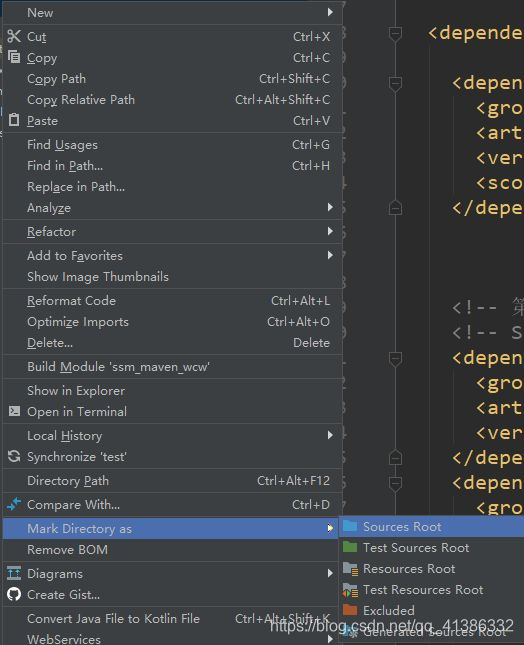524x645 pixels.
Task: Select Sources Root label in submenu
Action: [x=402, y=527]
